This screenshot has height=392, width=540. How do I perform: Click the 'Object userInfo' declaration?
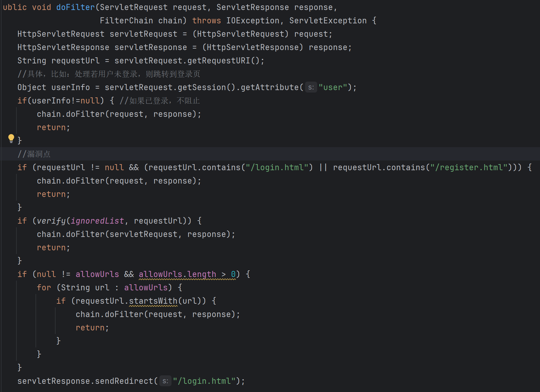point(54,87)
